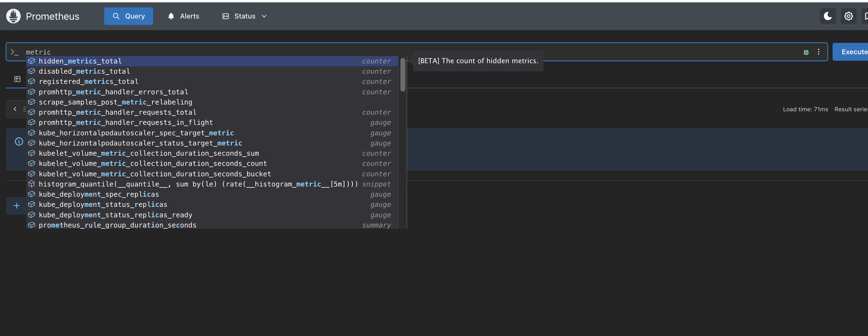
Task: Select disabled_metrics_total suggestion
Action: click(212, 71)
